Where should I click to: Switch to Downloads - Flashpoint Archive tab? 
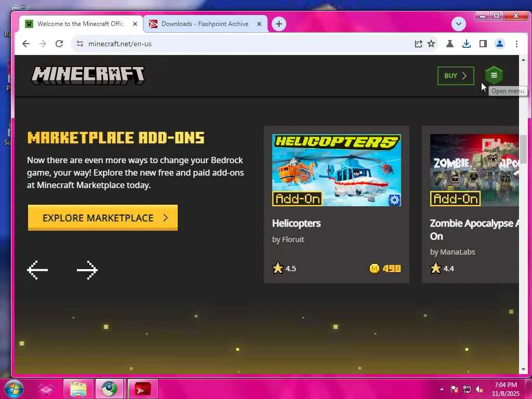pyautogui.click(x=205, y=24)
